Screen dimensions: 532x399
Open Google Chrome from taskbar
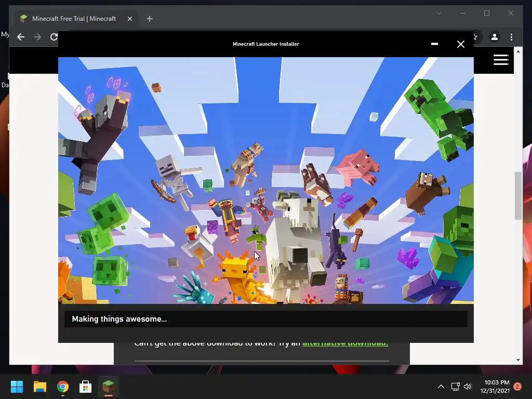pyautogui.click(x=63, y=387)
